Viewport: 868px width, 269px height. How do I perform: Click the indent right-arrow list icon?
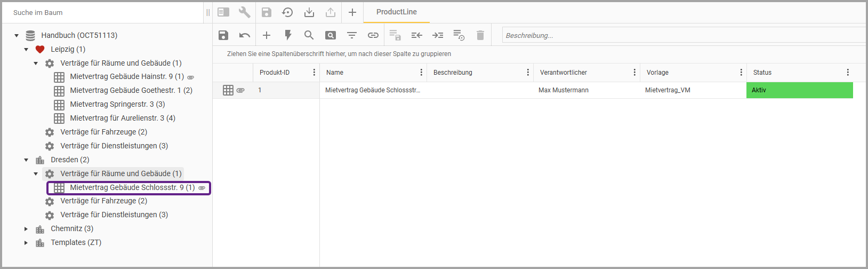pyautogui.click(x=438, y=35)
